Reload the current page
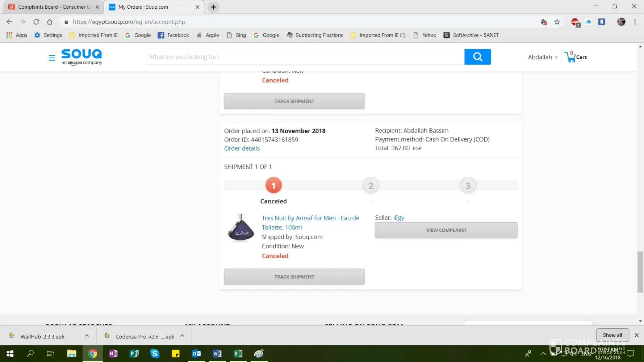This screenshot has height=362, width=644. (x=36, y=22)
